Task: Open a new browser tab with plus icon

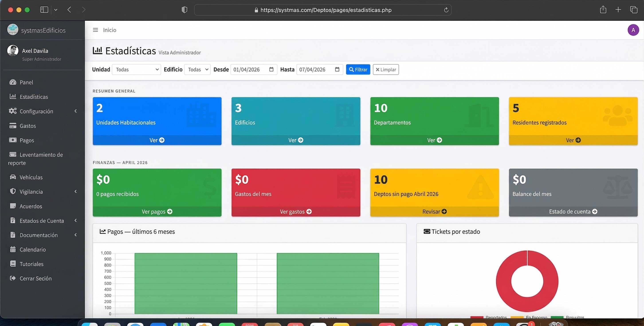Action: tap(618, 10)
